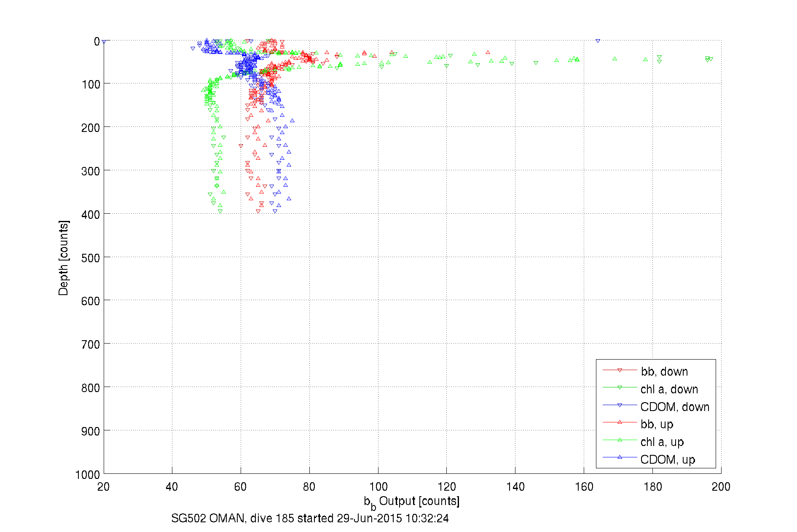Click the green 'chl a, down' legend marker

pos(620,387)
